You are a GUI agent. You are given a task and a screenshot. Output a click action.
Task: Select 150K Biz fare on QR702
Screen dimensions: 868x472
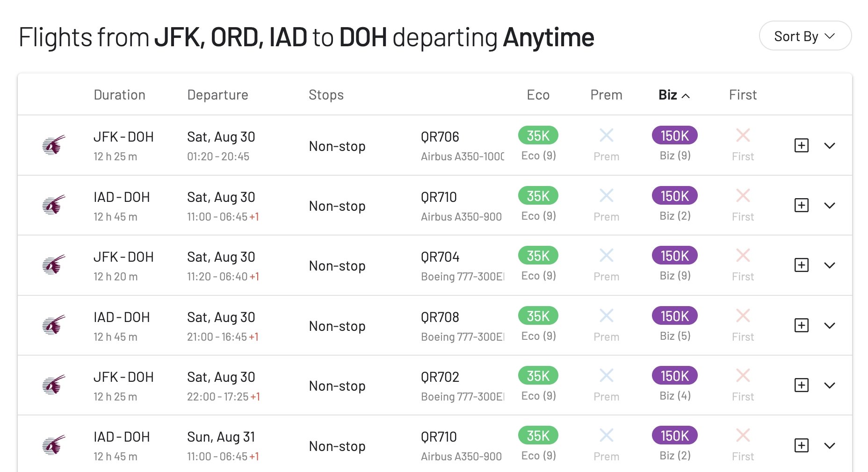(675, 376)
